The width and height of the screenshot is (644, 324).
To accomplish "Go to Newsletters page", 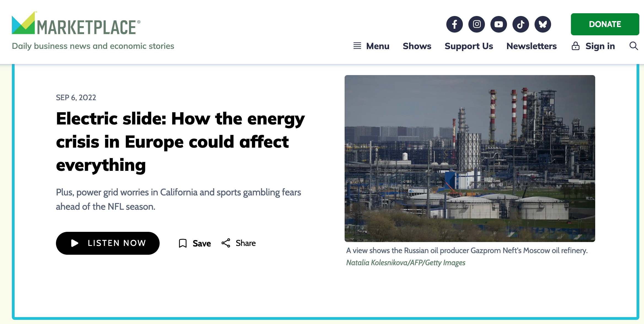I will click(x=531, y=46).
